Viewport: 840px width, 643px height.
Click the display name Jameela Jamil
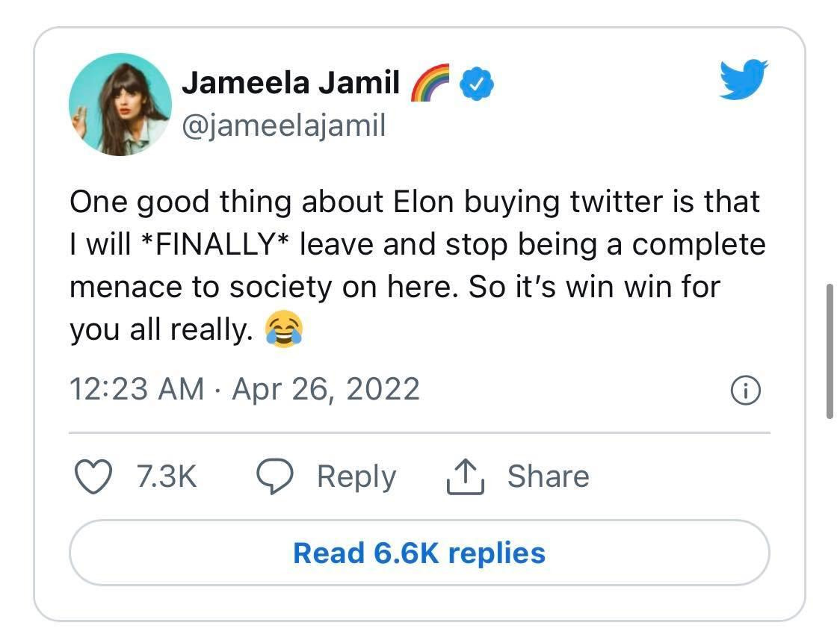point(291,82)
